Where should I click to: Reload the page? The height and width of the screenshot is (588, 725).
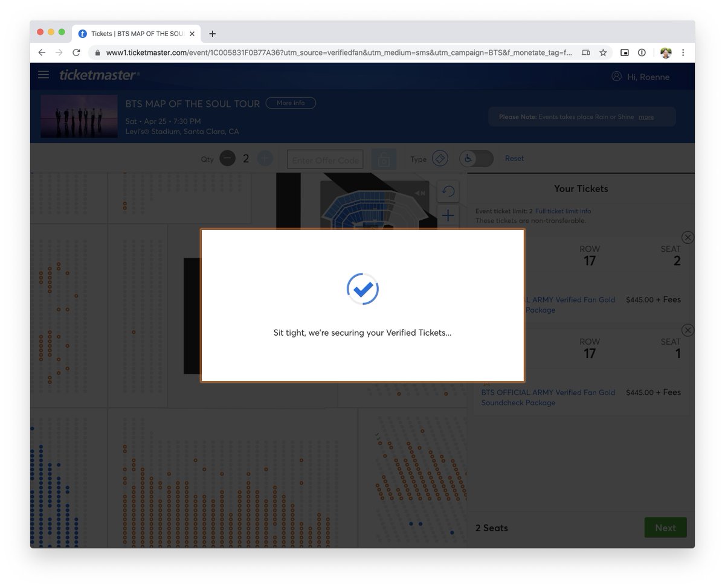point(76,53)
